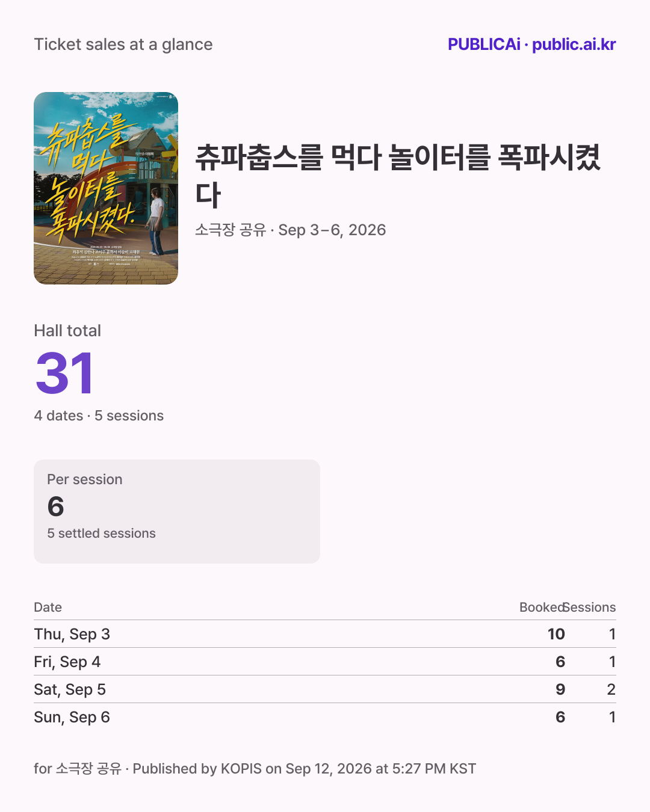Click the Hall total value 31
The height and width of the screenshot is (812, 650).
coord(64,374)
